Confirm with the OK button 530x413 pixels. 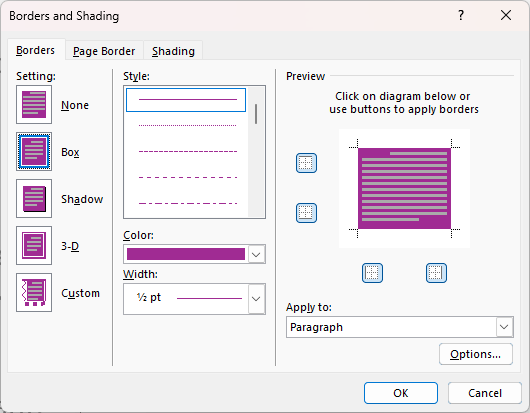(x=401, y=393)
